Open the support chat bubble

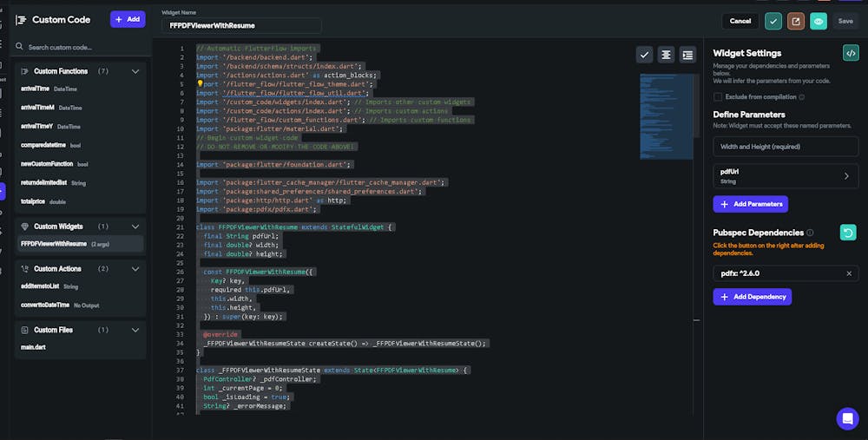(847, 418)
